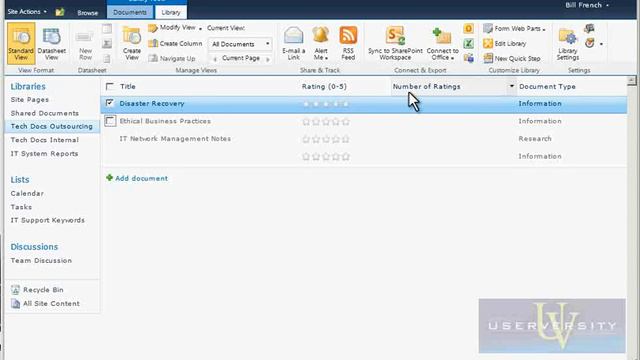Go to the previous page arrow
Screen dimensions: 640x360
pyautogui.click(x=215, y=59)
